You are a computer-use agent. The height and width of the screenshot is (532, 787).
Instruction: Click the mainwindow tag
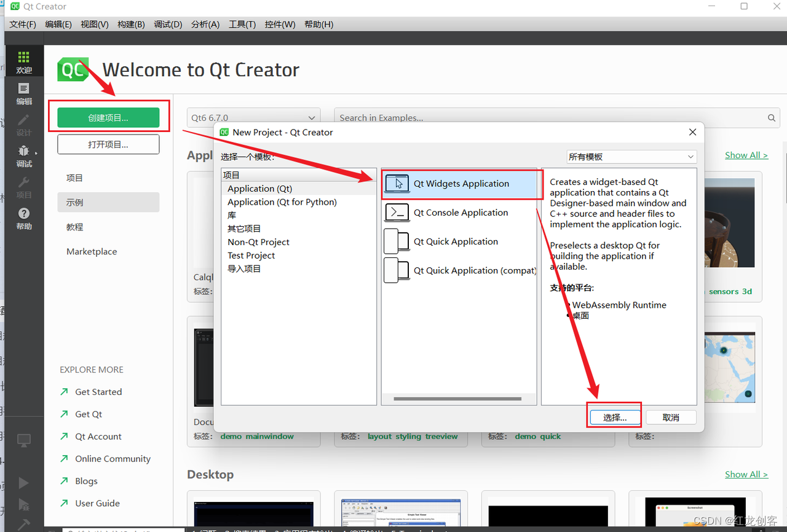point(269,436)
